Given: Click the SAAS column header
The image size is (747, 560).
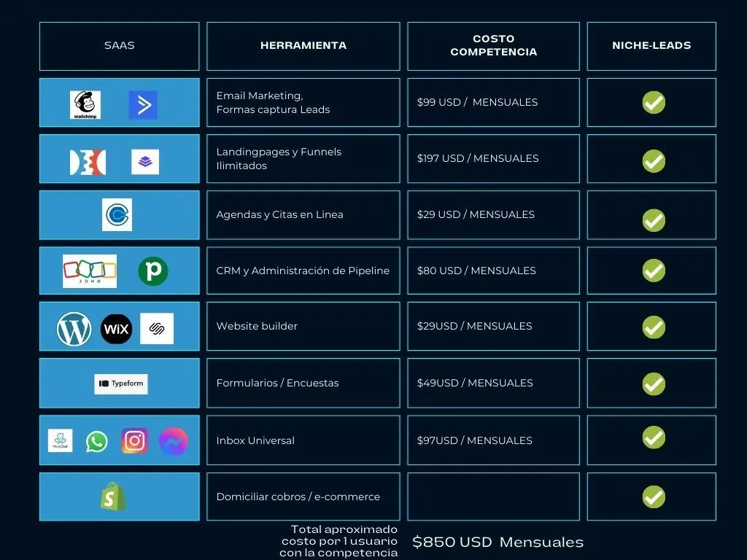Looking at the screenshot, I should coord(119,46).
